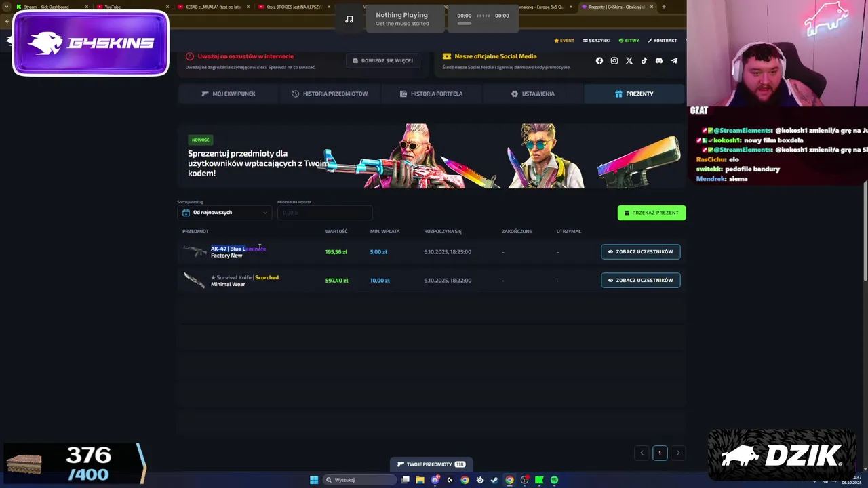Click the music note icon in player widget
This screenshot has height=488, width=868.
(349, 19)
